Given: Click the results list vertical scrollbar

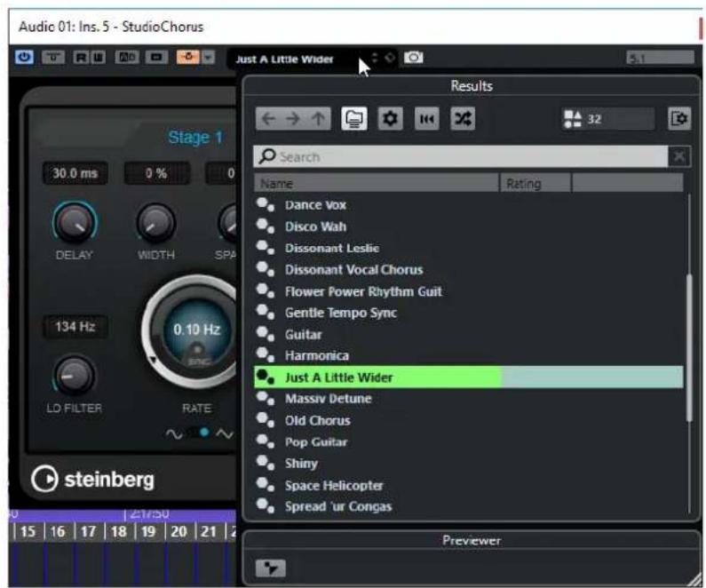Looking at the screenshot, I should [689, 349].
